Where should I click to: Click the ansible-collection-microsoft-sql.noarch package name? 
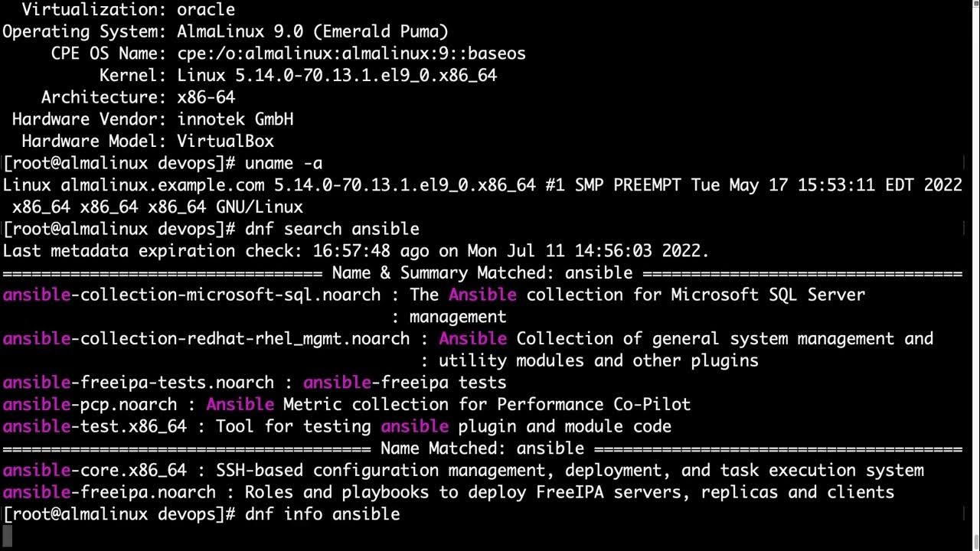(x=191, y=295)
